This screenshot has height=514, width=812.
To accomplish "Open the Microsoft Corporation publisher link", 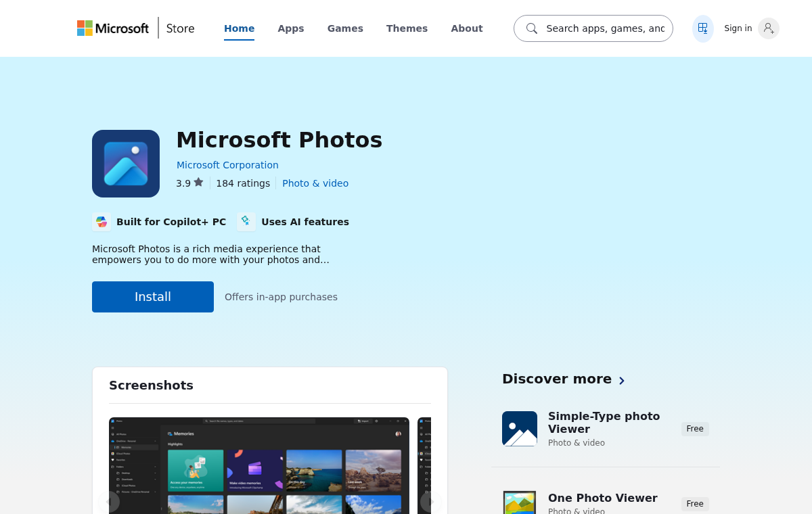I will pyautogui.click(x=227, y=165).
